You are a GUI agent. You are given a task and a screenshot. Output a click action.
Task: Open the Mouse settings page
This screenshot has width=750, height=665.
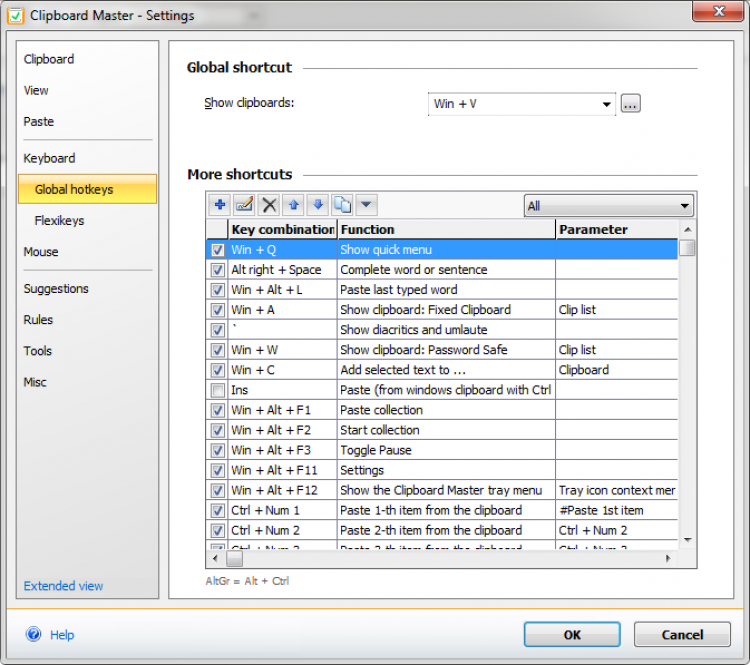click(41, 252)
